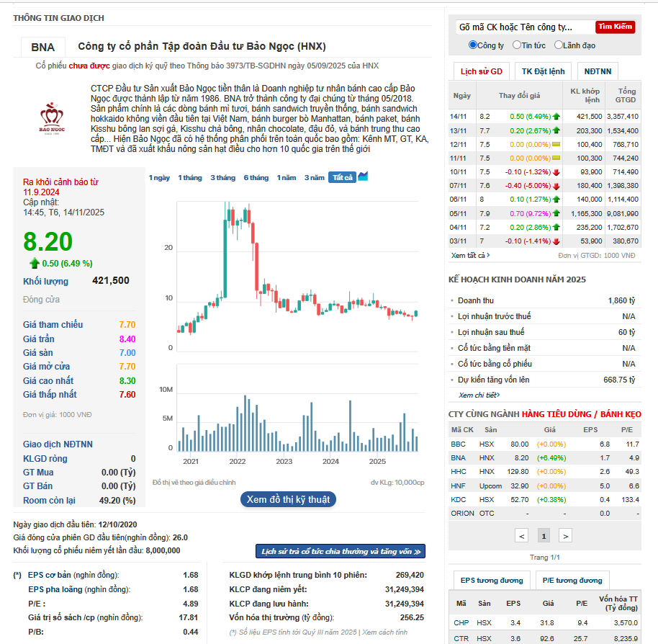Go to previous page of peer companies
This screenshot has width=658, height=644.
click(x=522, y=536)
